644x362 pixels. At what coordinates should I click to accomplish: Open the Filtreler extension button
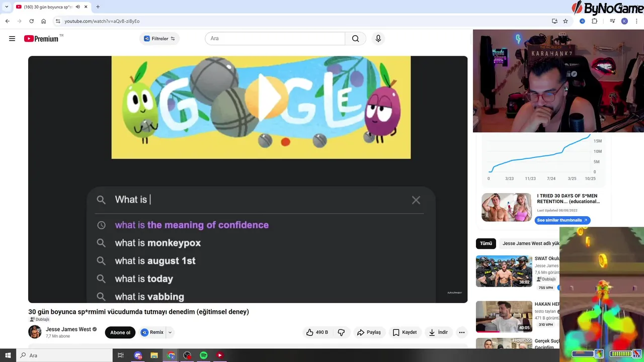coord(159,39)
